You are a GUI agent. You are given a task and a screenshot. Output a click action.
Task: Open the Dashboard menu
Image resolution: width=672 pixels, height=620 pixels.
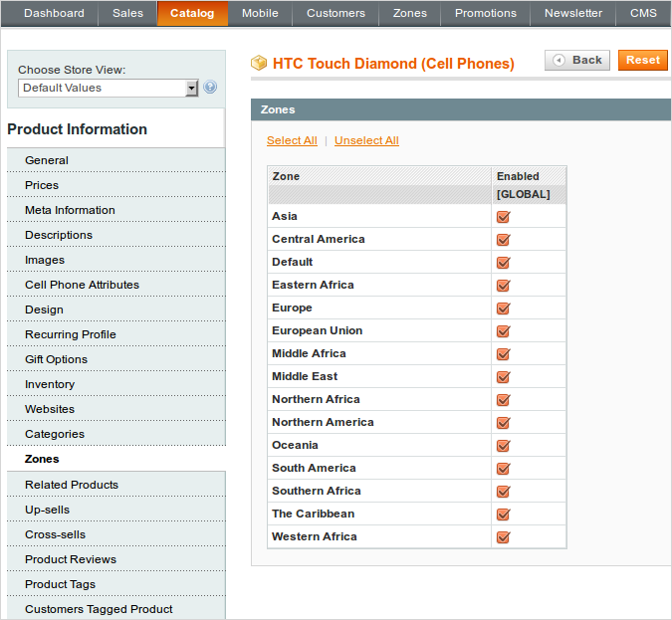[54, 13]
